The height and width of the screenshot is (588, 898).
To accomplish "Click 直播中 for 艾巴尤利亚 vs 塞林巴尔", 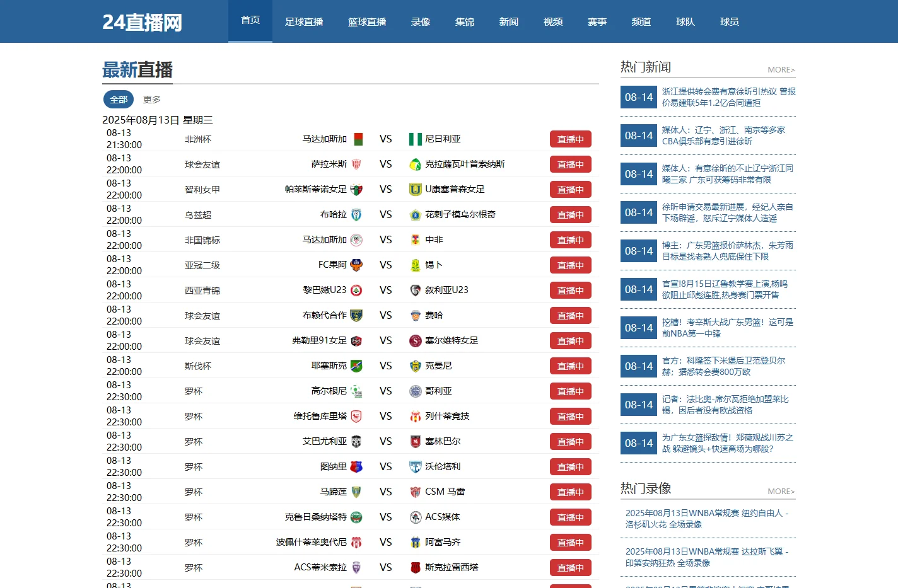I will coord(571,442).
